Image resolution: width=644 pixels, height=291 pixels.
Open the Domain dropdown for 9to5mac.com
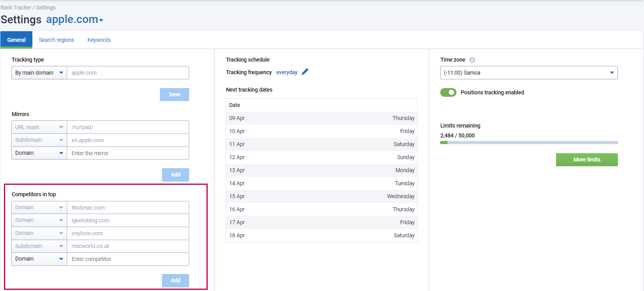pos(39,208)
